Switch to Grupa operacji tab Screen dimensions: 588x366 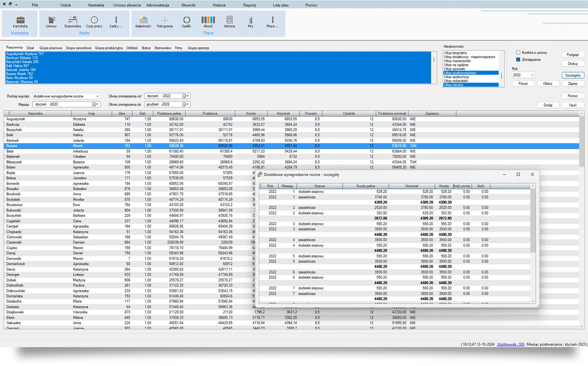(198, 48)
